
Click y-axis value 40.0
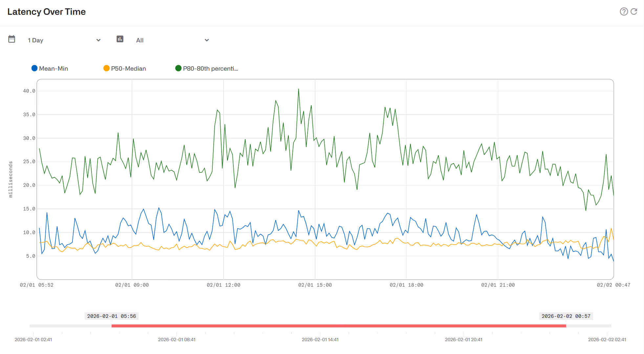click(x=29, y=91)
